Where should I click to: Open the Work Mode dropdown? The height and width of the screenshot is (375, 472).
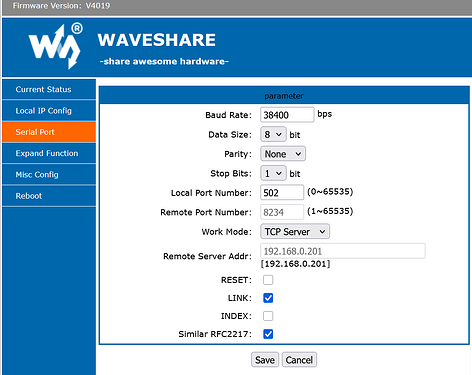coord(295,232)
